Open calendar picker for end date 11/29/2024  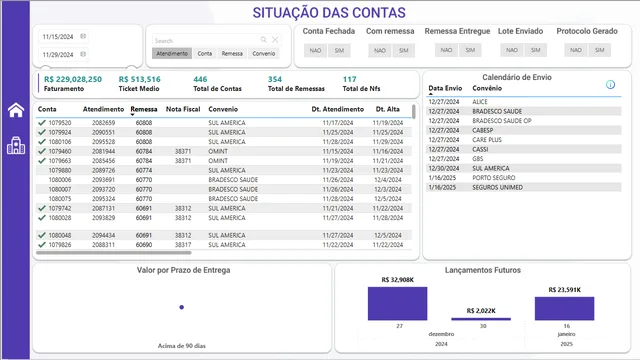coord(83,54)
